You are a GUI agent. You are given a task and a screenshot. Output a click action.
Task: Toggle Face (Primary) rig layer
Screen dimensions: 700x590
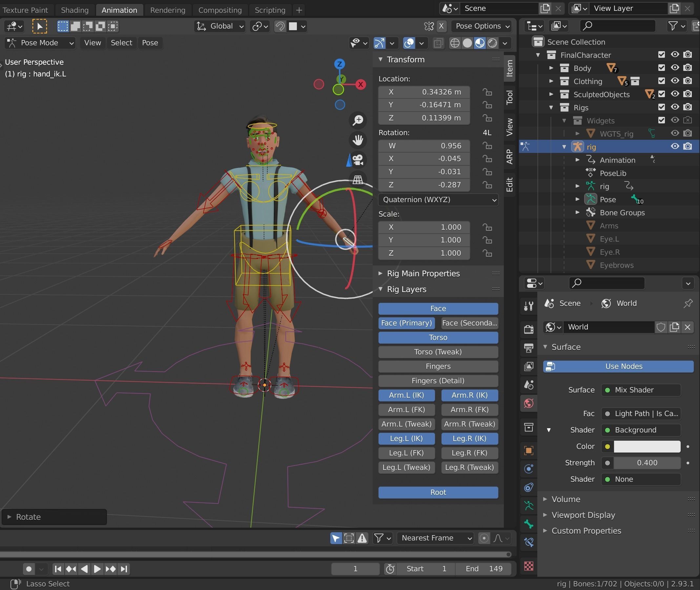pos(406,323)
